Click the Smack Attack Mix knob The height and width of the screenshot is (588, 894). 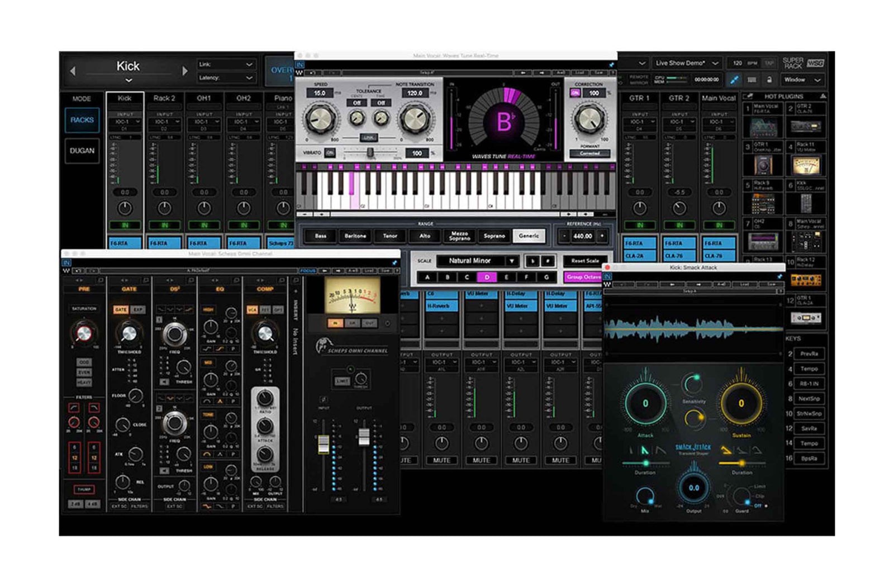click(x=645, y=496)
